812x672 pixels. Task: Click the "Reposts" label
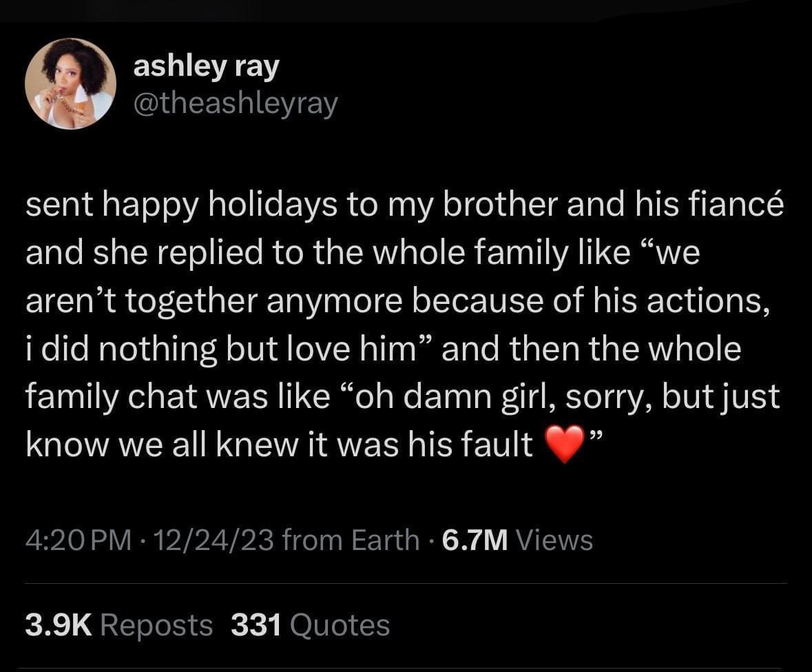click(156, 625)
